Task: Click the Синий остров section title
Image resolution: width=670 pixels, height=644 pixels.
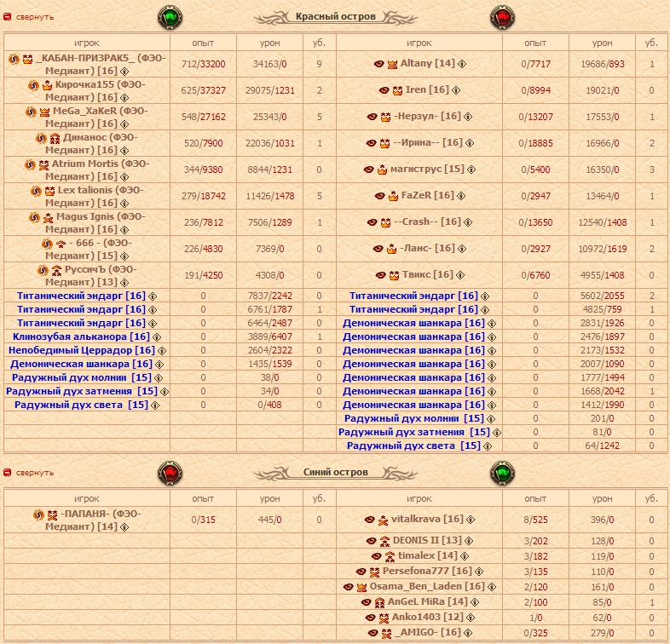Action: point(336,472)
